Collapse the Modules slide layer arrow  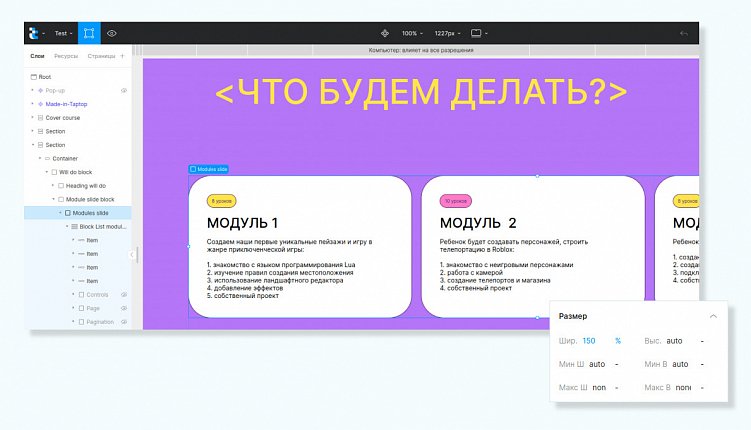pyautogui.click(x=60, y=213)
